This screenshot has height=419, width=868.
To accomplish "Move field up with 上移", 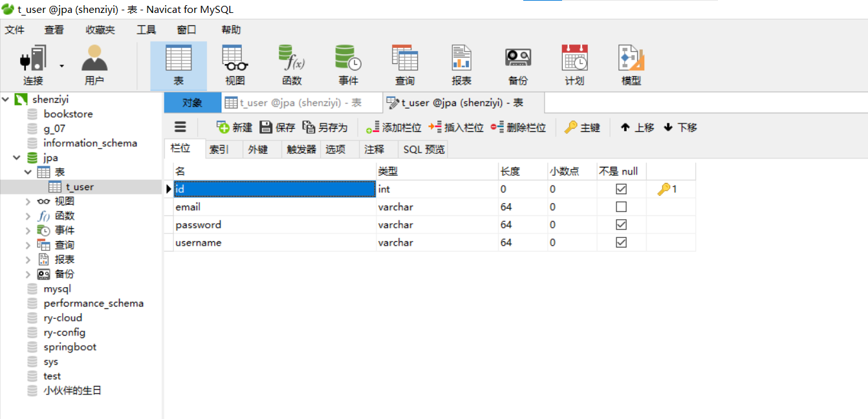I will [637, 127].
